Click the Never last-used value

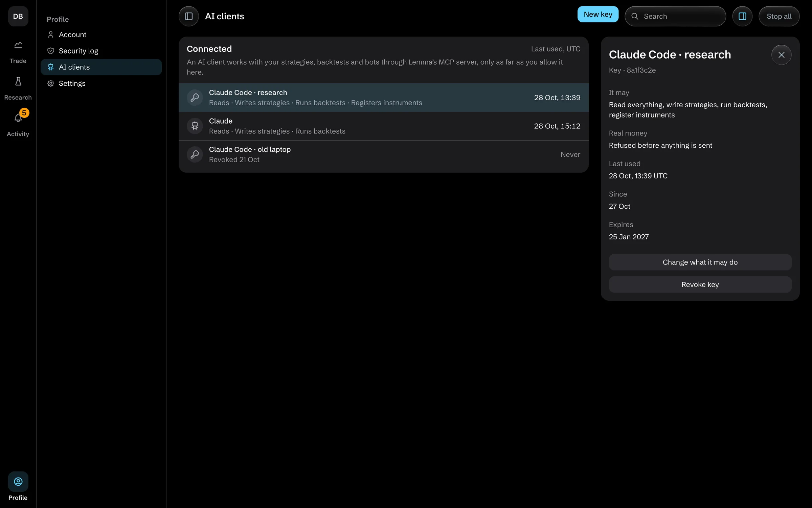[x=570, y=154]
